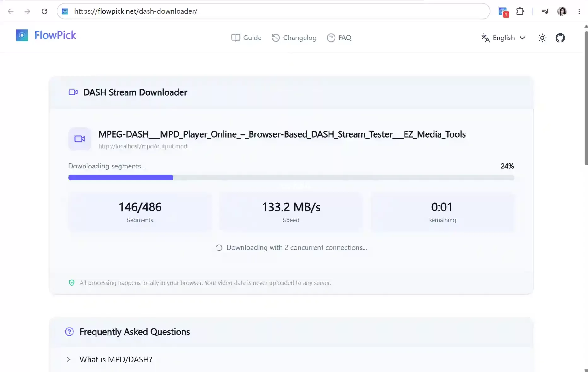Toggle light/dark theme sun icon
Viewport: 588px width, 372px height.
coord(542,38)
